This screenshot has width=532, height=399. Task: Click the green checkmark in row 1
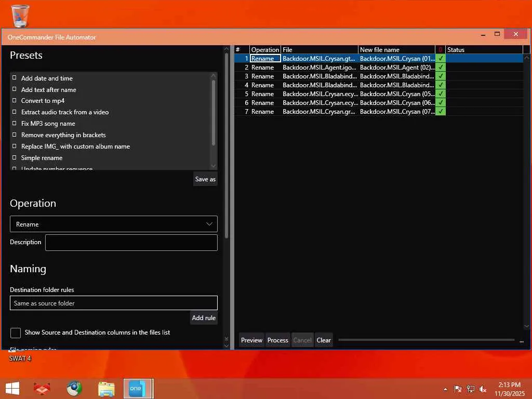[441, 58]
